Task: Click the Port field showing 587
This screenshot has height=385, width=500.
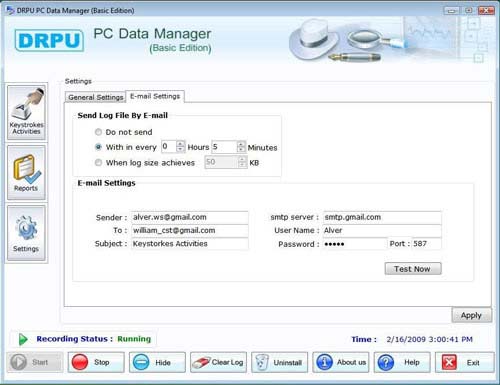Action: pos(427,244)
